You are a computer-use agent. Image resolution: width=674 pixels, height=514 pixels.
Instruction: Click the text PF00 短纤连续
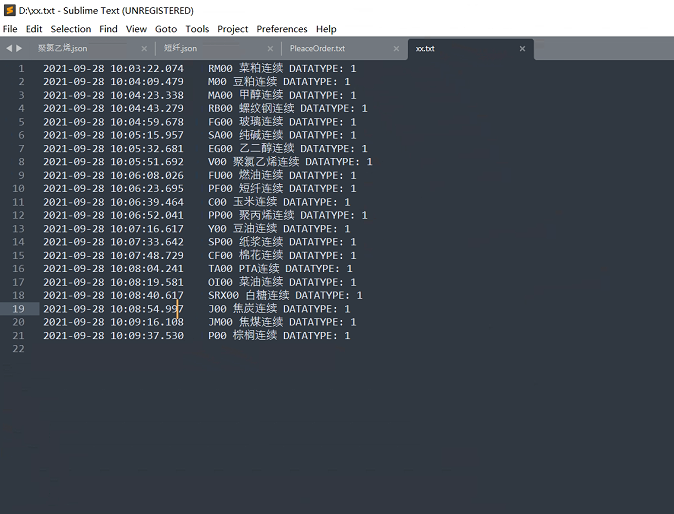point(245,188)
